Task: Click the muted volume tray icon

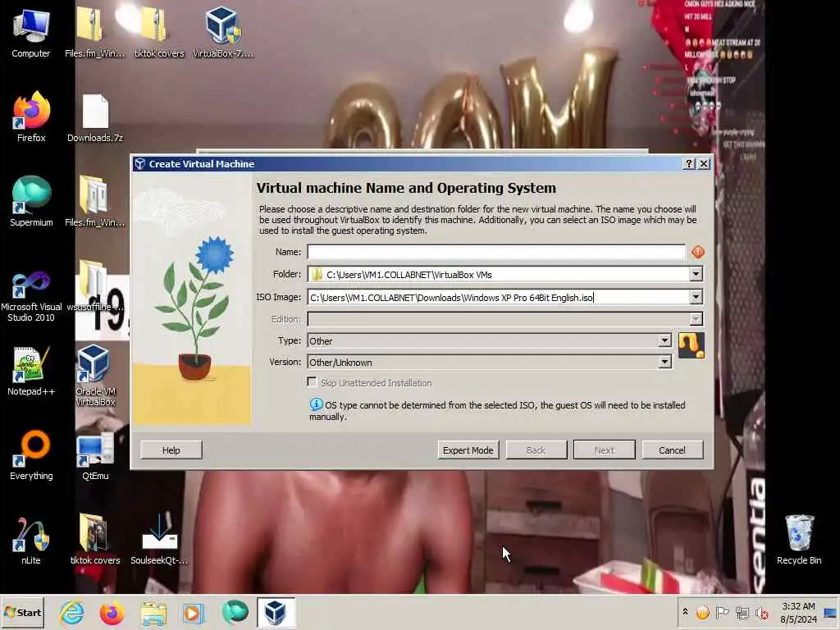Action: (761, 612)
